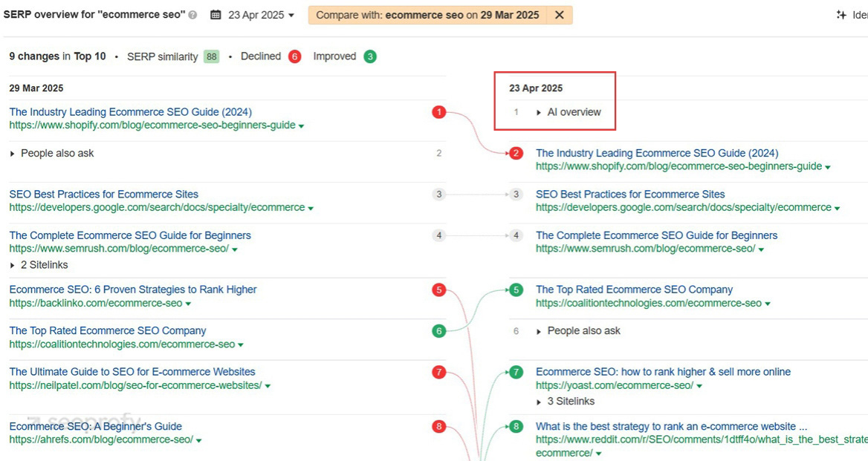The height and width of the screenshot is (461, 868).
Task: Open developers.google.com URL dropdown, 23 Apr column
Action: pyautogui.click(x=837, y=209)
